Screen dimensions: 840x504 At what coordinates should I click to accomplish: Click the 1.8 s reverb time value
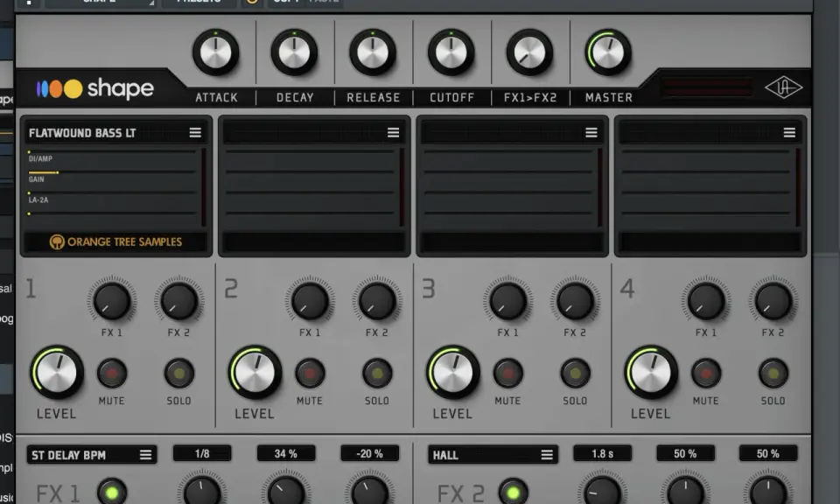tap(603, 453)
